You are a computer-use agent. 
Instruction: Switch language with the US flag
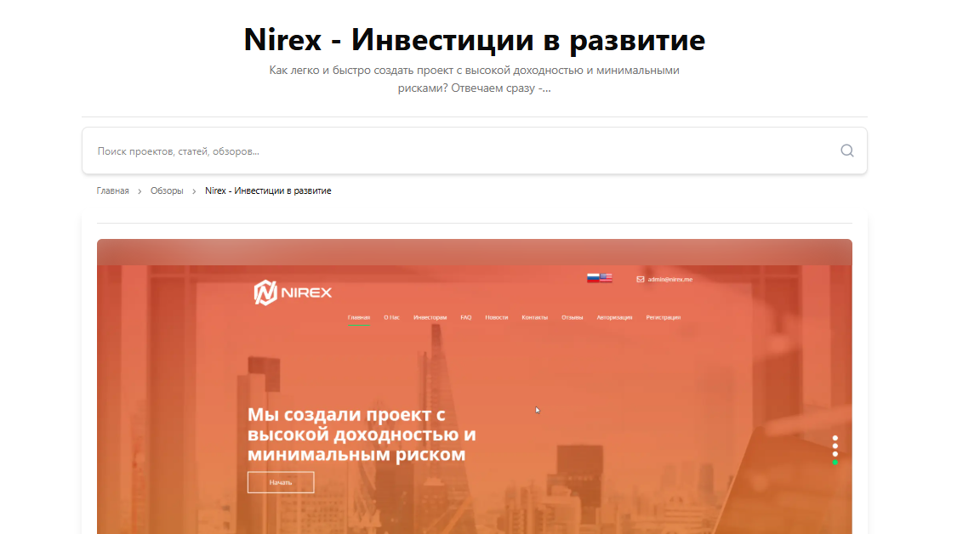point(606,278)
